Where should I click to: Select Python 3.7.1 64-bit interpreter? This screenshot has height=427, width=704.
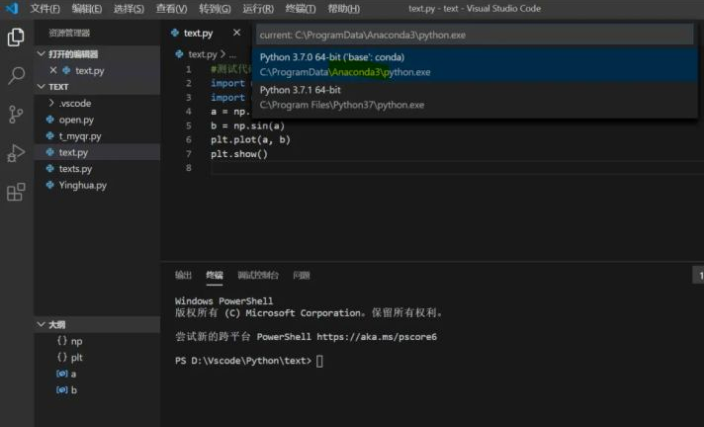pos(475,97)
